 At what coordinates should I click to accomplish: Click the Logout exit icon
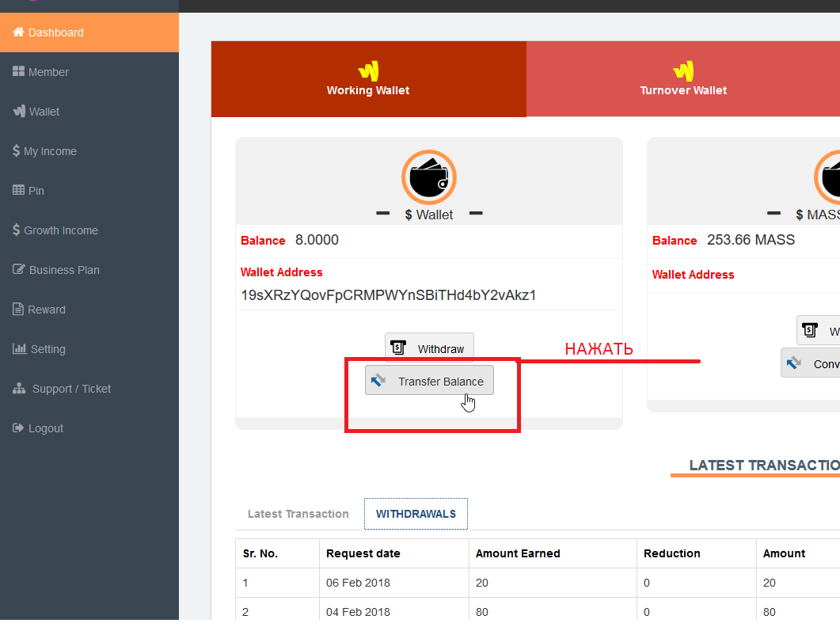pyautogui.click(x=19, y=428)
